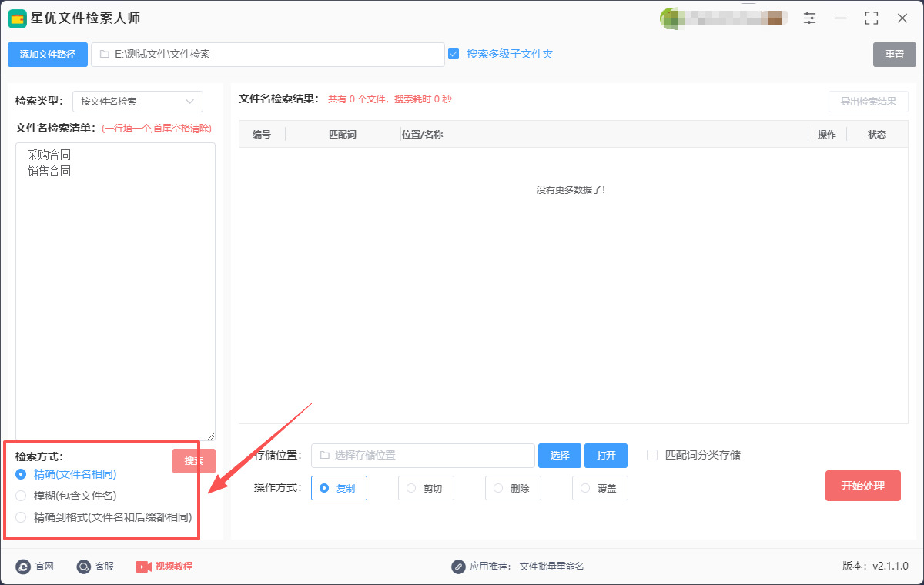Click 打开 storage folder button
The width and height of the screenshot is (924, 585).
click(606, 456)
